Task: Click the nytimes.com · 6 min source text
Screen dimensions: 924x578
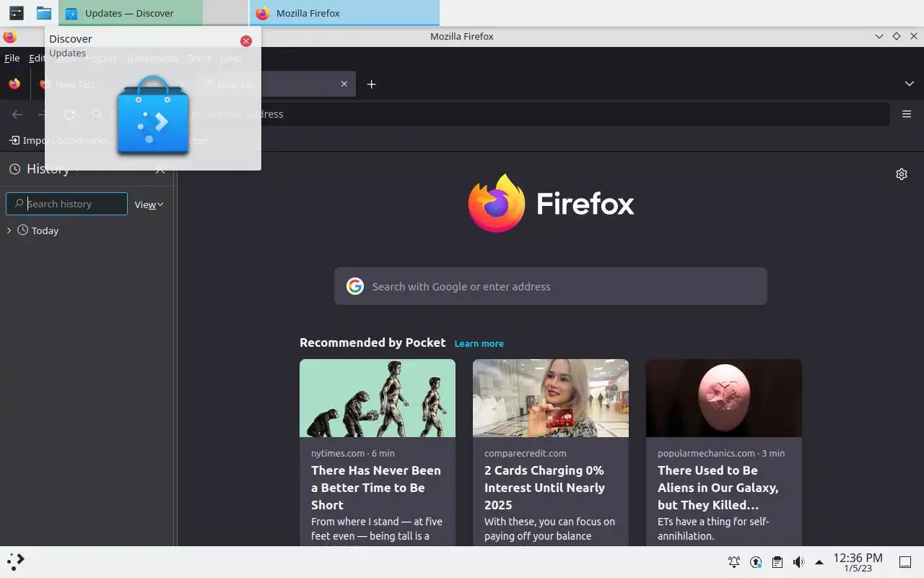Action: click(x=353, y=453)
